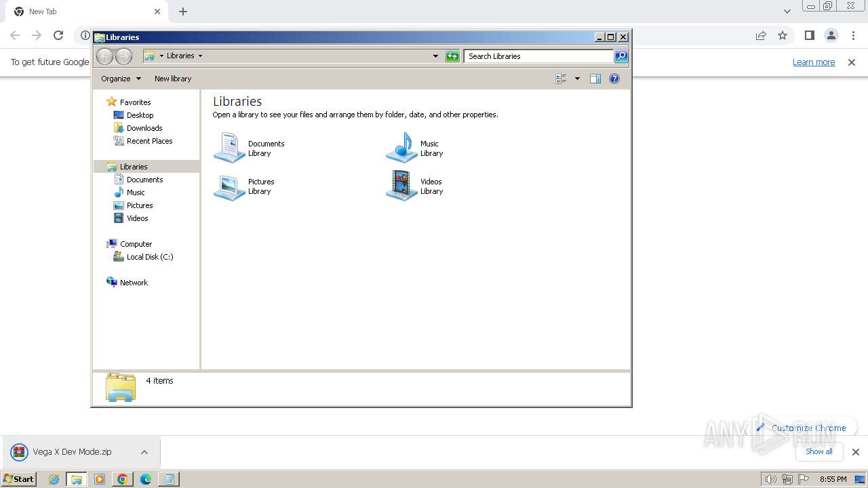Open Chrome tab search dropdown
Image resolution: width=868 pixels, height=488 pixels.
tap(787, 11)
